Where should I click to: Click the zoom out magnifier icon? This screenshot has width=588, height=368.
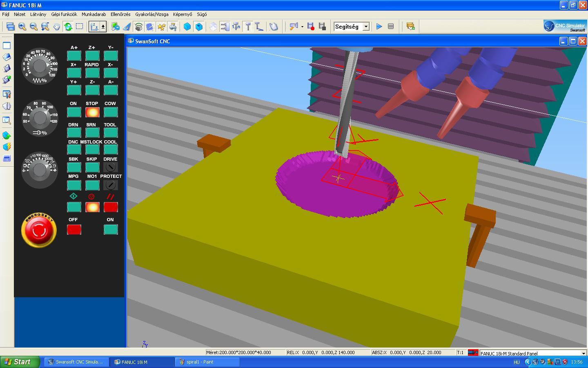click(34, 27)
